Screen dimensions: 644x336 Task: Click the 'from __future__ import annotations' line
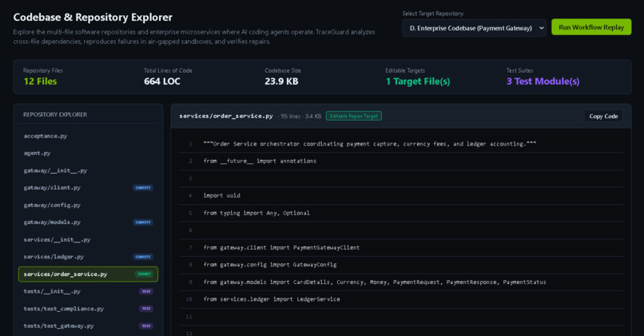pyautogui.click(x=260, y=162)
